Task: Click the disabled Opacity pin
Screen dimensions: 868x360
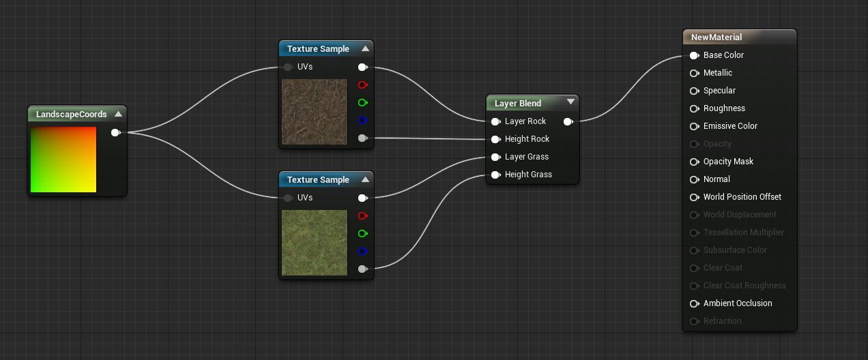Action: (695, 144)
